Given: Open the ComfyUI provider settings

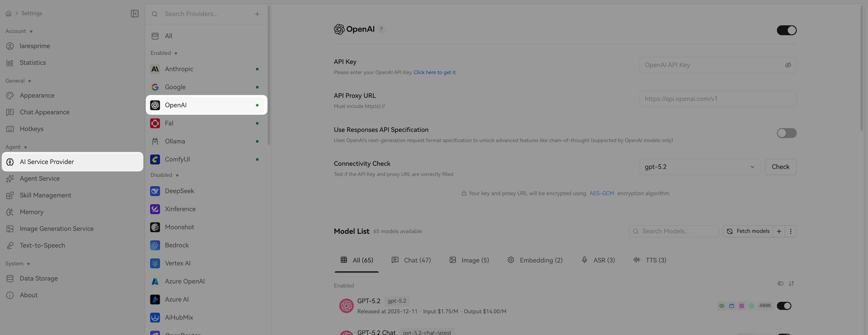Looking at the screenshot, I should pos(207,160).
